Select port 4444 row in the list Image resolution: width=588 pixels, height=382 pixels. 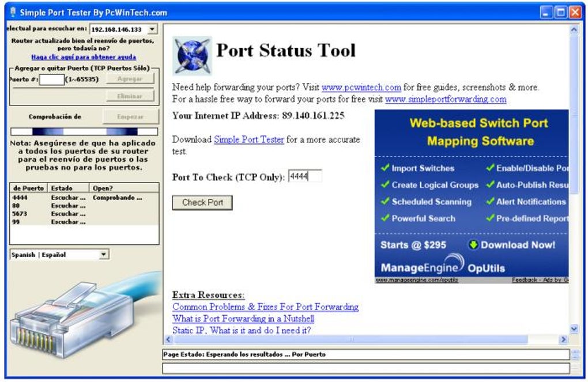tap(84, 198)
